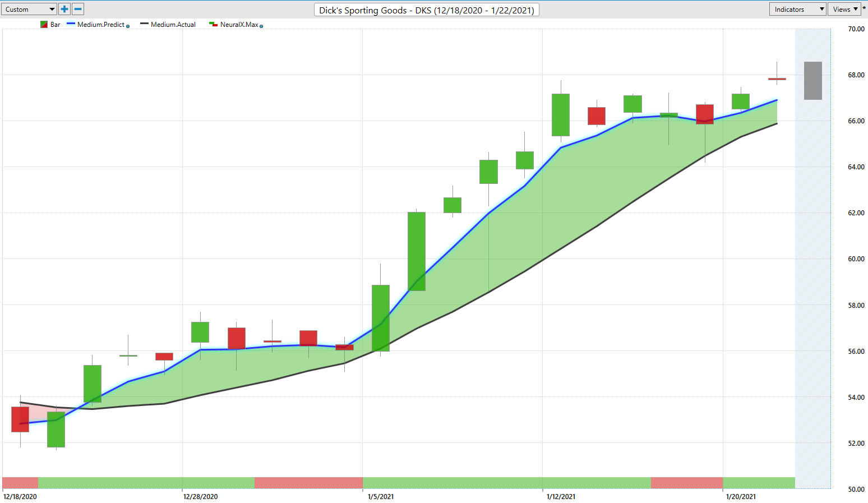Click the 70.00 price axis label
Image resolution: width=868 pixels, height=503 pixels.
point(856,29)
